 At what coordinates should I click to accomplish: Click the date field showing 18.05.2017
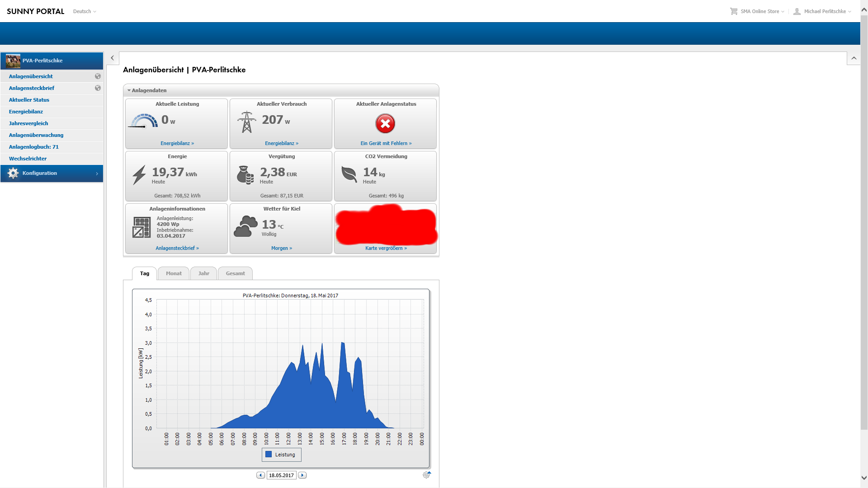tap(281, 475)
